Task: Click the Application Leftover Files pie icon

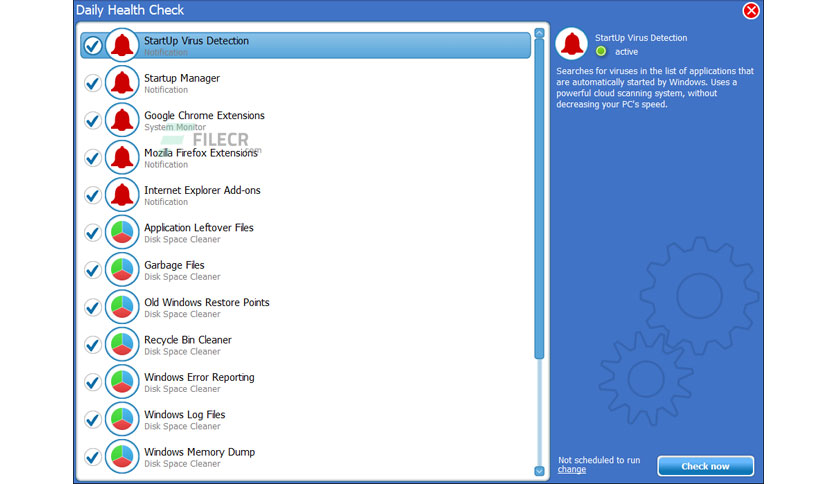Action: coord(122,232)
